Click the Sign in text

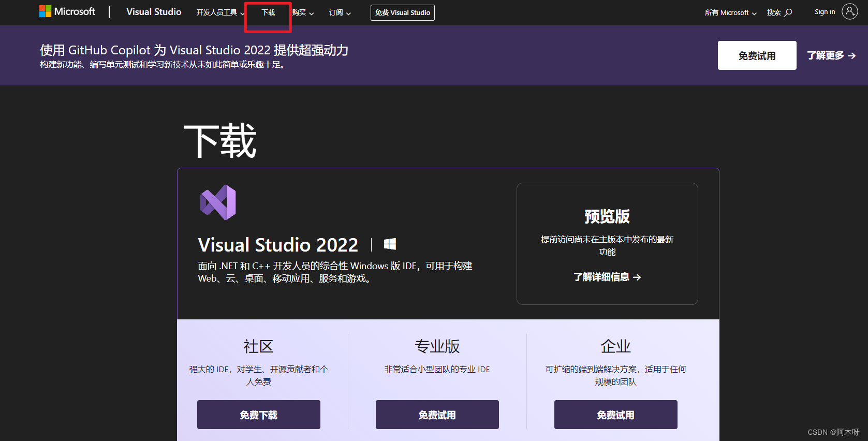(x=825, y=12)
